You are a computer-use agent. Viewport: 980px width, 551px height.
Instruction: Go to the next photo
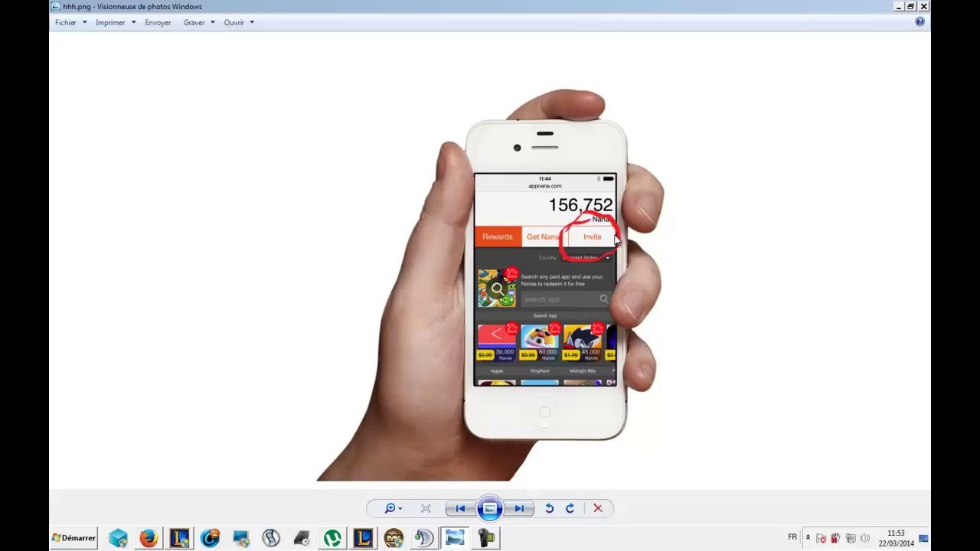519,508
